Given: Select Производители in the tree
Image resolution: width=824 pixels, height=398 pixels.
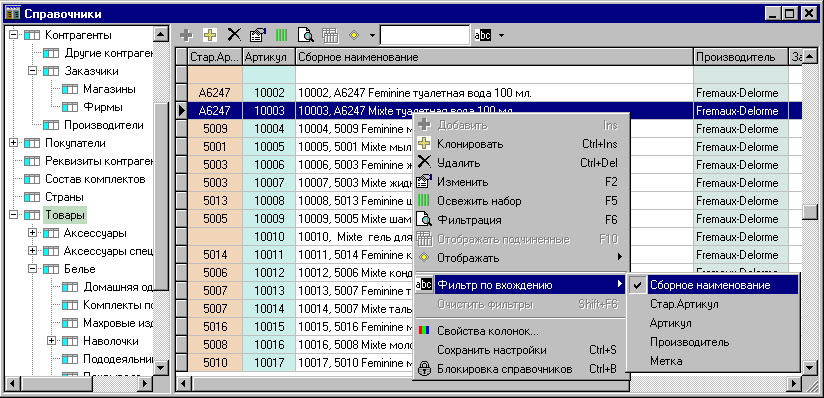Looking at the screenshot, I should [104, 125].
